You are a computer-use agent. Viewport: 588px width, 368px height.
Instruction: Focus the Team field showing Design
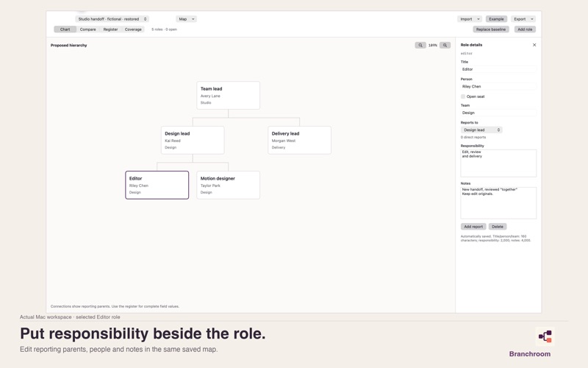pyautogui.click(x=498, y=113)
